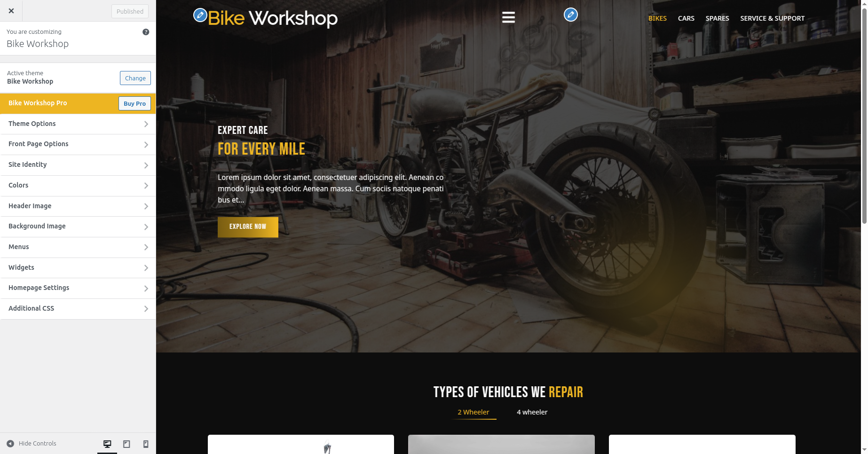Click the edit pencil beside site title
Image resolution: width=868 pixels, height=454 pixels.
coord(200,15)
